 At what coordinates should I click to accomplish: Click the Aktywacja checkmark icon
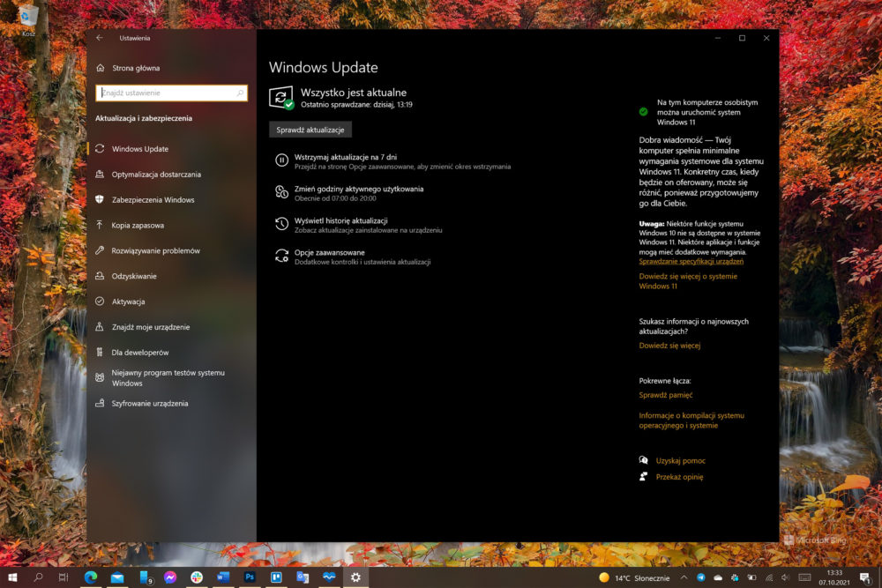pyautogui.click(x=100, y=301)
